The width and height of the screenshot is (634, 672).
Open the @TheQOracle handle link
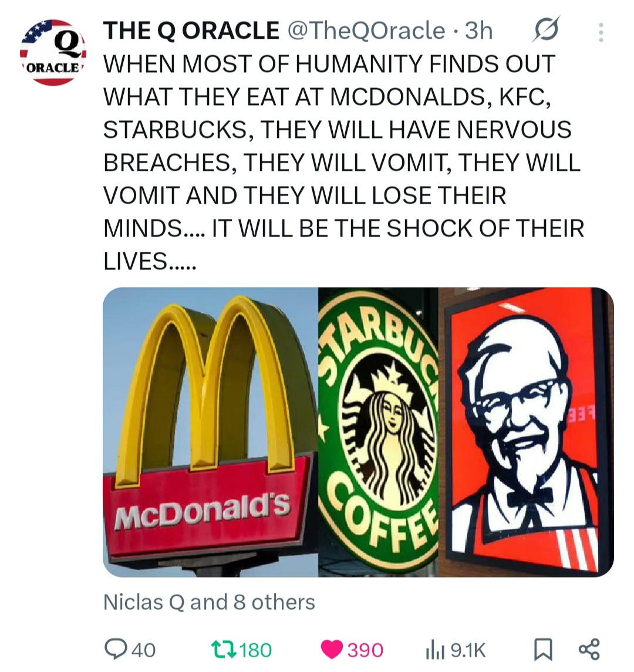click(364, 31)
